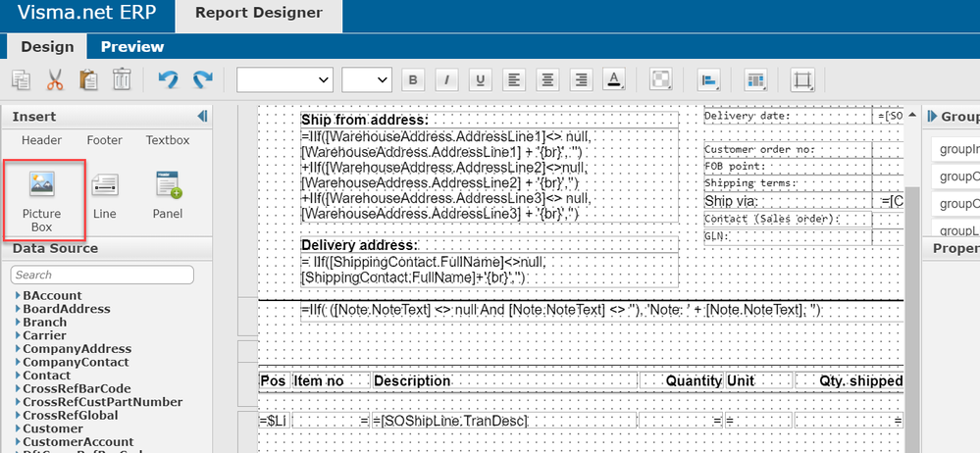
Task: Insert a Footer element
Action: pos(104,140)
